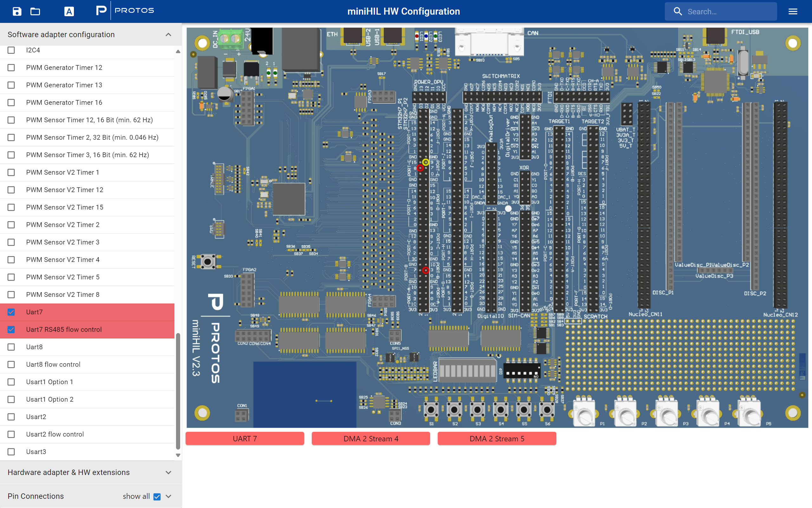Focus the Search field
This screenshot has width=812, height=508.
coord(721,11)
